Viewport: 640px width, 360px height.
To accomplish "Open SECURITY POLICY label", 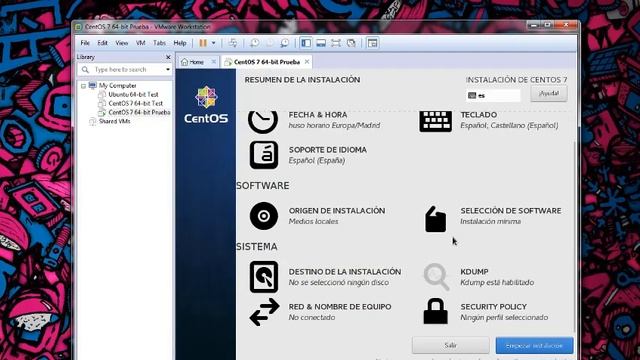I will coord(493,307).
